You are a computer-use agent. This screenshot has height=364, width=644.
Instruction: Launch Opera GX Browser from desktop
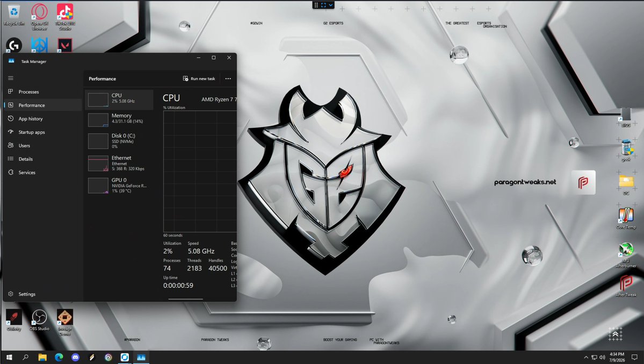tap(39, 17)
